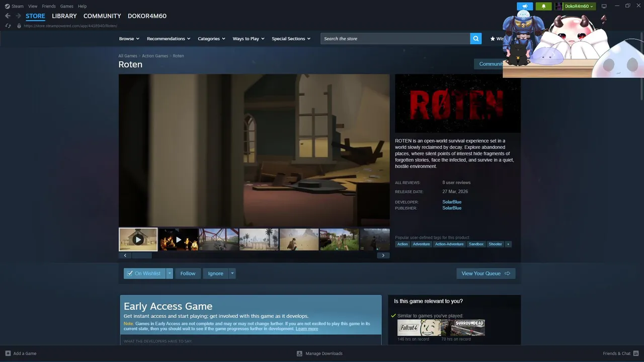Click the media strip horizontal scroll handle

coord(141,255)
